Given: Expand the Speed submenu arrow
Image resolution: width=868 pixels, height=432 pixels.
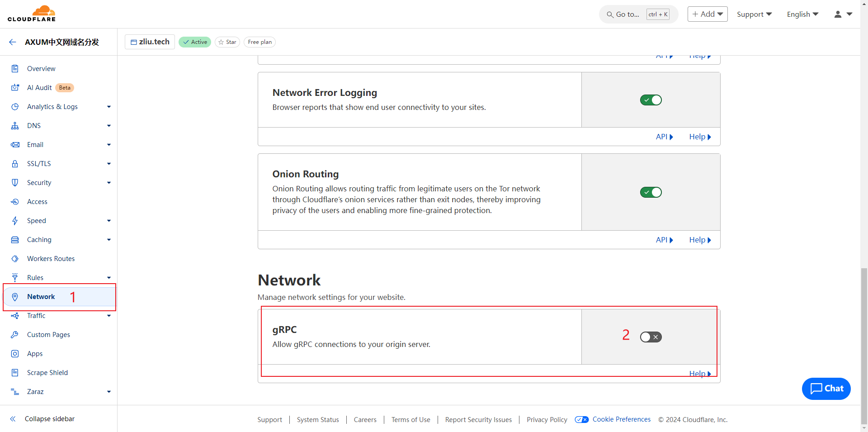Looking at the screenshot, I should 109,221.
